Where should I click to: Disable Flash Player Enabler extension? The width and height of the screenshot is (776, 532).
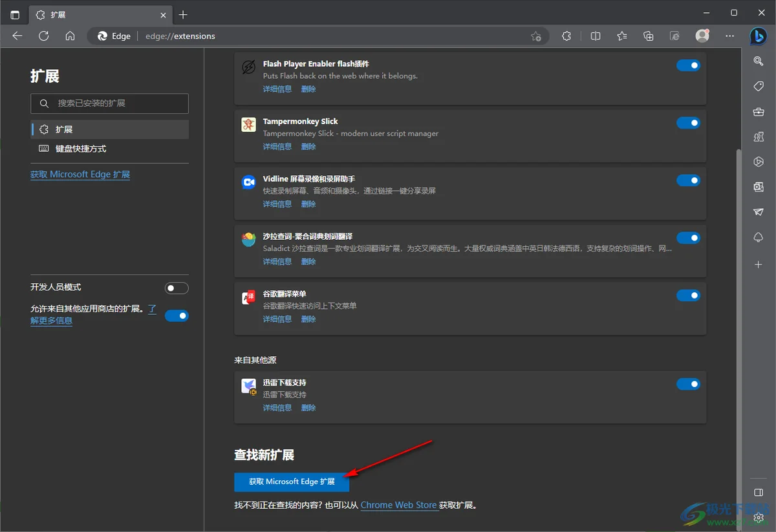point(688,65)
